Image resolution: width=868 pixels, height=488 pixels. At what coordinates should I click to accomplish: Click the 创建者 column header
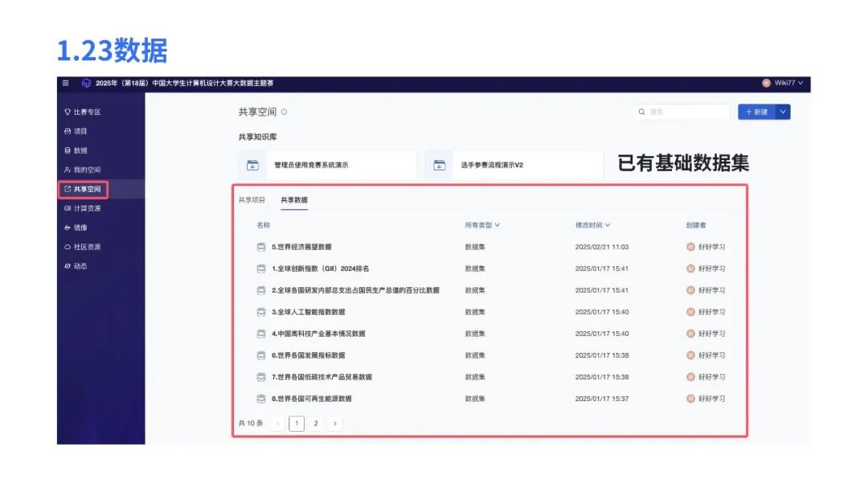[x=696, y=225]
